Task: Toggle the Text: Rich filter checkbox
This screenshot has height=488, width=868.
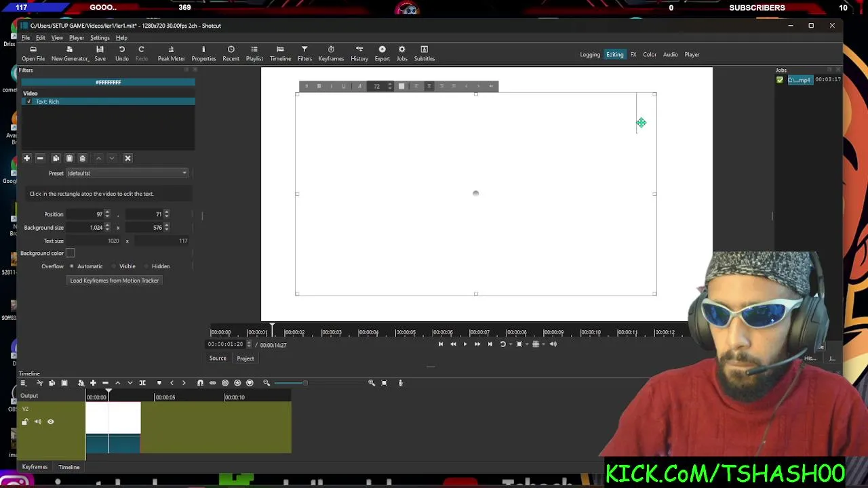Action: click(x=28, y=102)
